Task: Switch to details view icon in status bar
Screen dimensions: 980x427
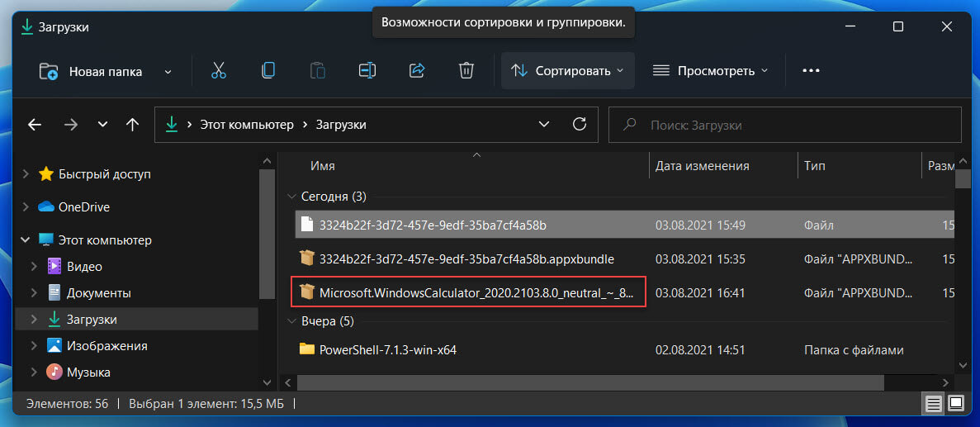Action: pyautogui.click(x=934, y=404)
